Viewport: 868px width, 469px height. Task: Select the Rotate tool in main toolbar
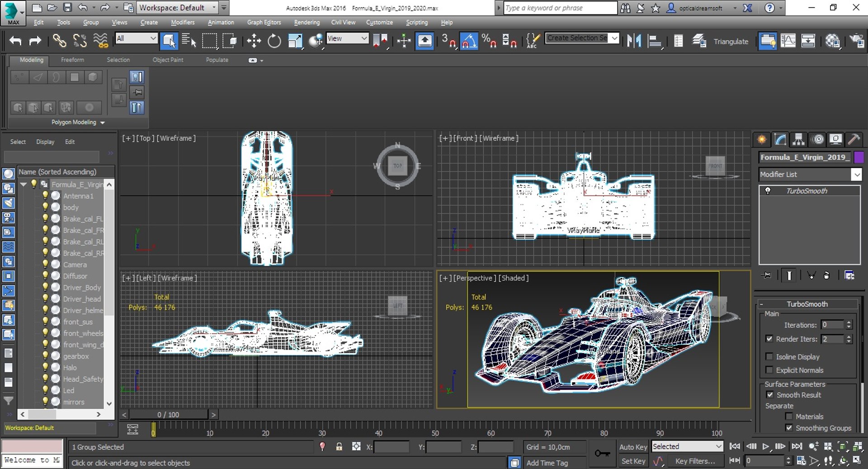(274, 41)
